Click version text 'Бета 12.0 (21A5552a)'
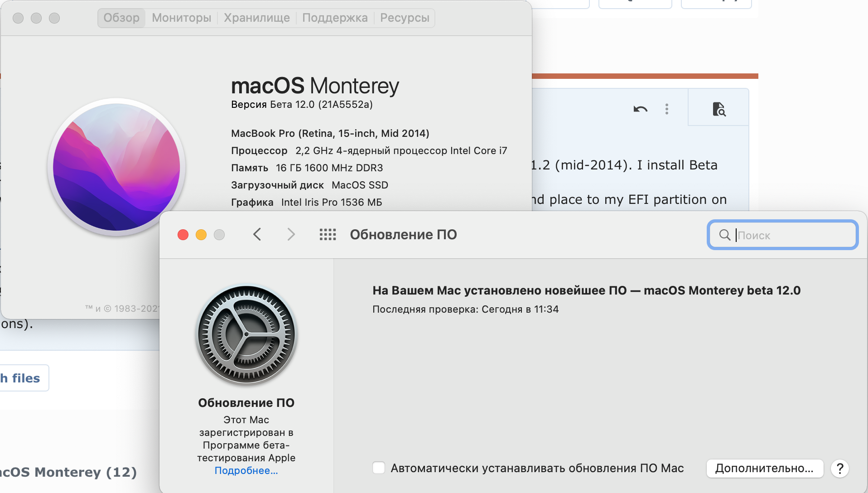Image resolution: width=868 pixels, height=493 pixels. pos(321,105)
